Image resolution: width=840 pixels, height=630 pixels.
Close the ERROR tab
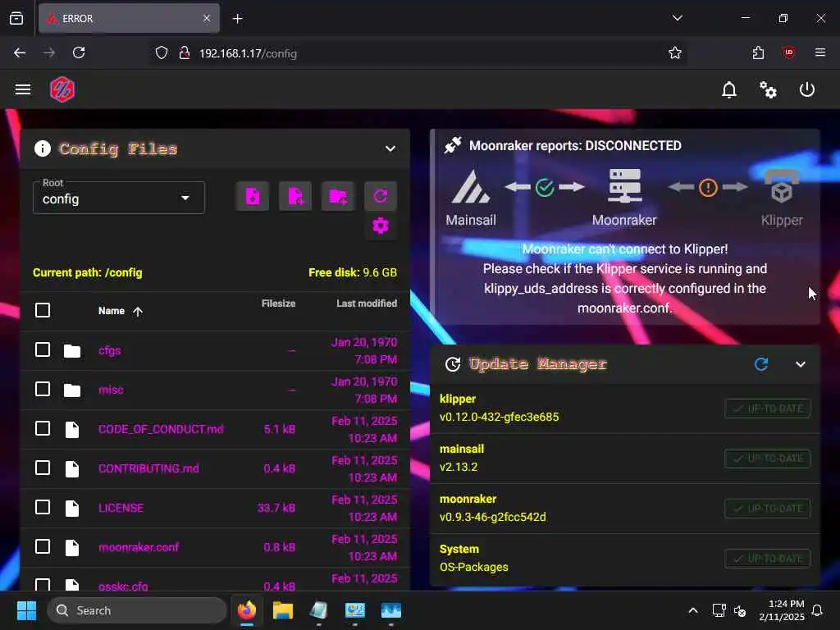click(206, 18)
